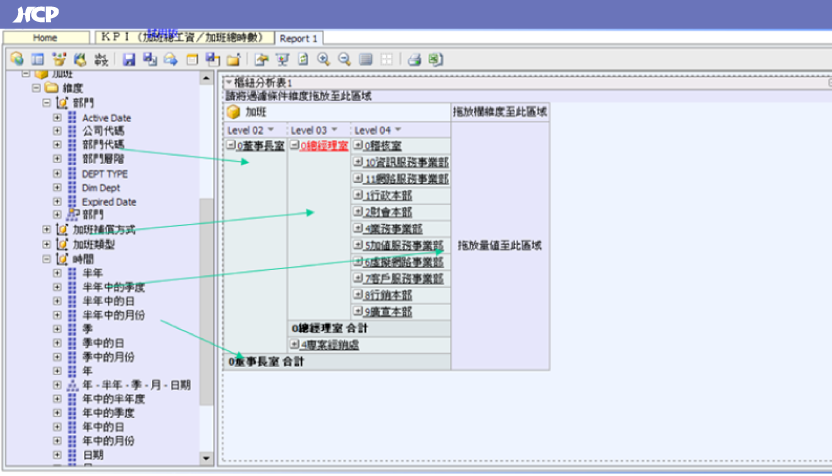Expand the 加班類型 tree node
Image resolution: width=832 pixels, height=476 pixels.
click(x=46, y=244)
